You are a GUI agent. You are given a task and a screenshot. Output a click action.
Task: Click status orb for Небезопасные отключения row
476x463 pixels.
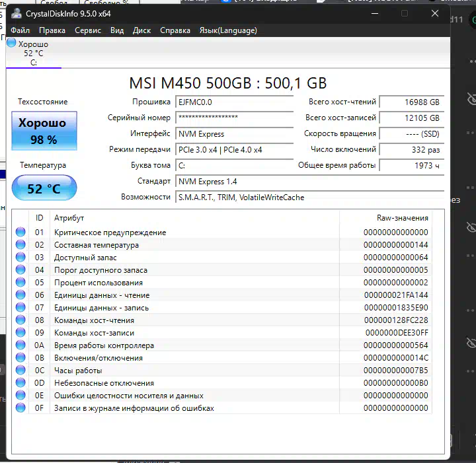[20, 382]
